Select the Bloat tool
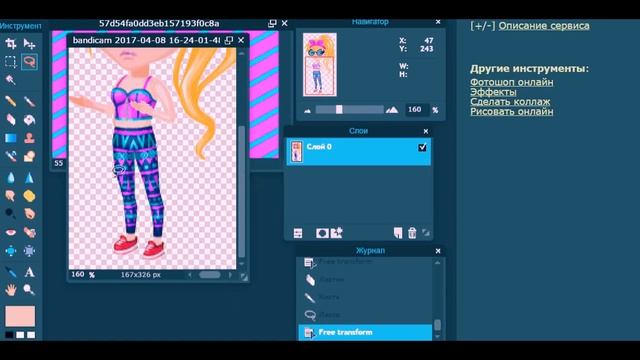The image size is (640, 360). point(11,251)
